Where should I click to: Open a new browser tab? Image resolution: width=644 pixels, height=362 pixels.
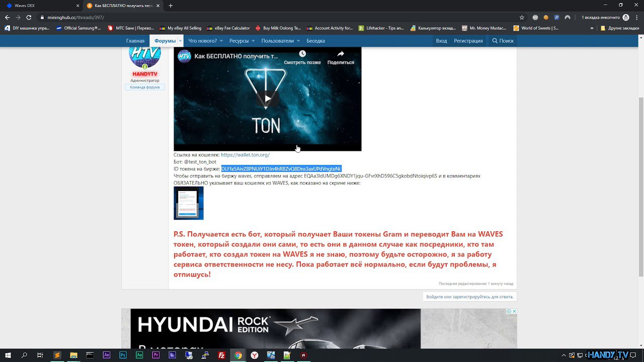pos(171,6)
